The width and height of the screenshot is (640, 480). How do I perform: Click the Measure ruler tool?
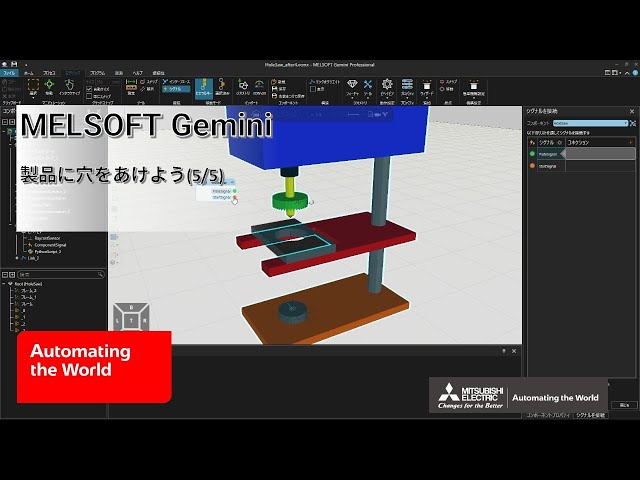click(x=131, y=87)
